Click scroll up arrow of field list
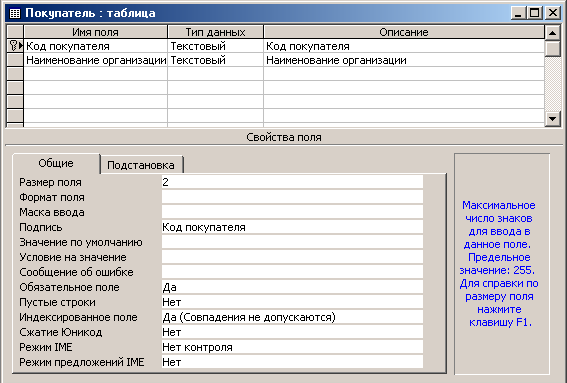 pos(553,33)
